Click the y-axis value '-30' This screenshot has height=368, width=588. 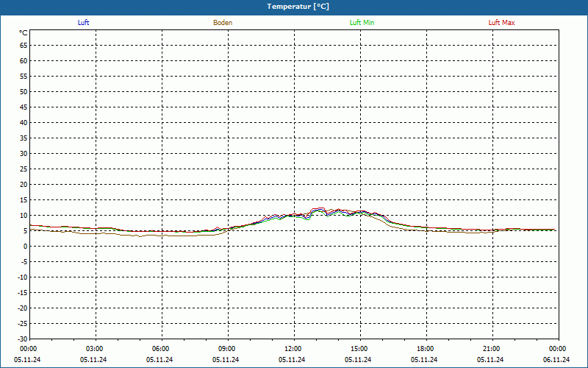[x=23, y=339]
